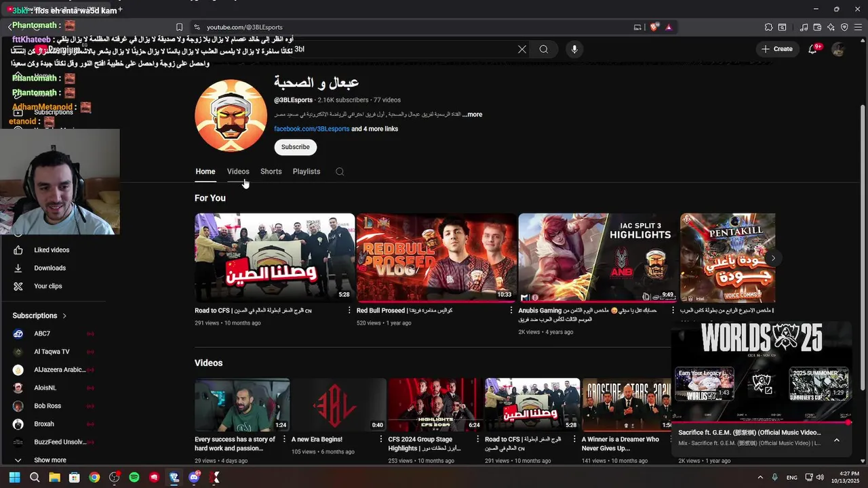Subscribe to the 3BLEsports channel
The height and width of the screenshot is (488, 868).
coord(295,147)
